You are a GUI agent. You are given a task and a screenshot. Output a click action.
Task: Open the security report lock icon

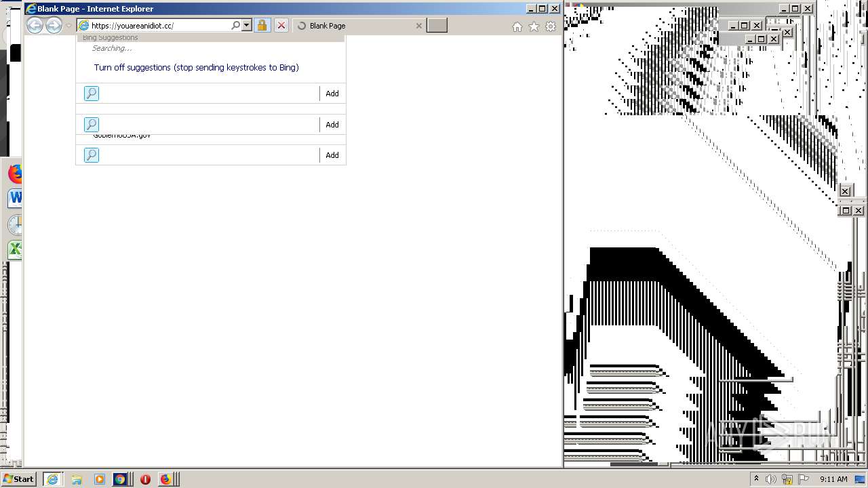[262, 25]
